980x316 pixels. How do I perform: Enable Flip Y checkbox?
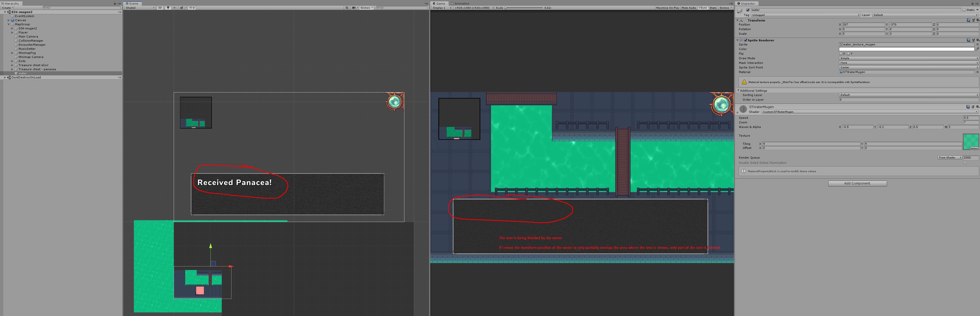click(848, 54)
